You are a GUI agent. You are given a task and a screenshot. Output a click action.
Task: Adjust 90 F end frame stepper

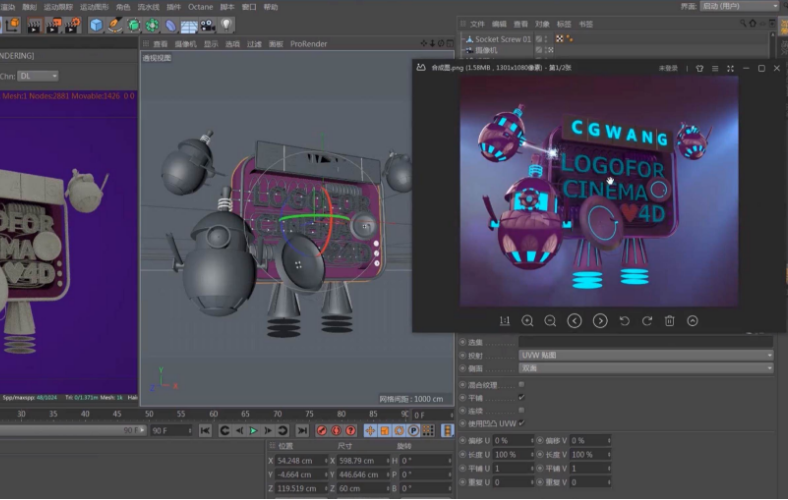pos(189,431)
